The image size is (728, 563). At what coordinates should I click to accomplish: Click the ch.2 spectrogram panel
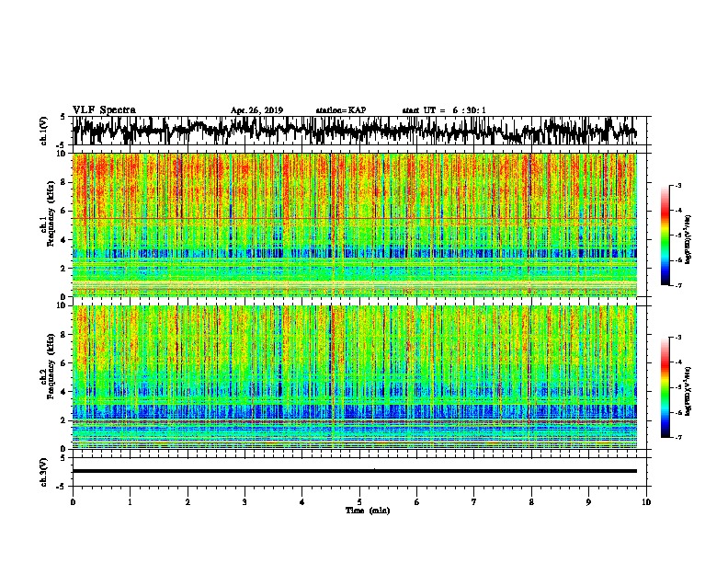pos(354,377)
